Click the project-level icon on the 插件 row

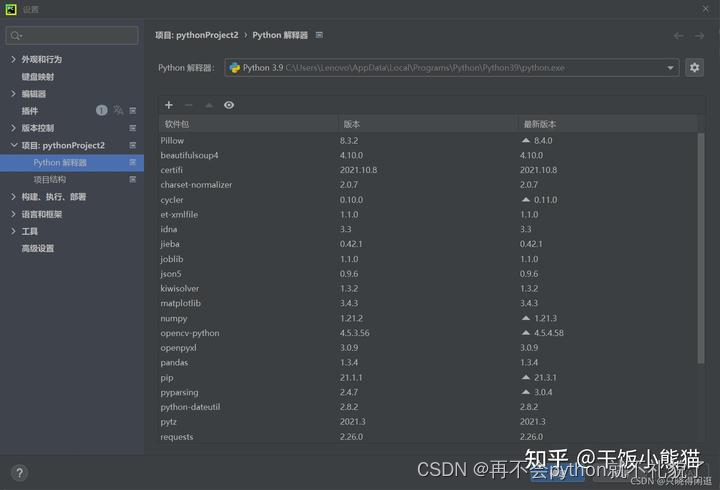(133, 111)
